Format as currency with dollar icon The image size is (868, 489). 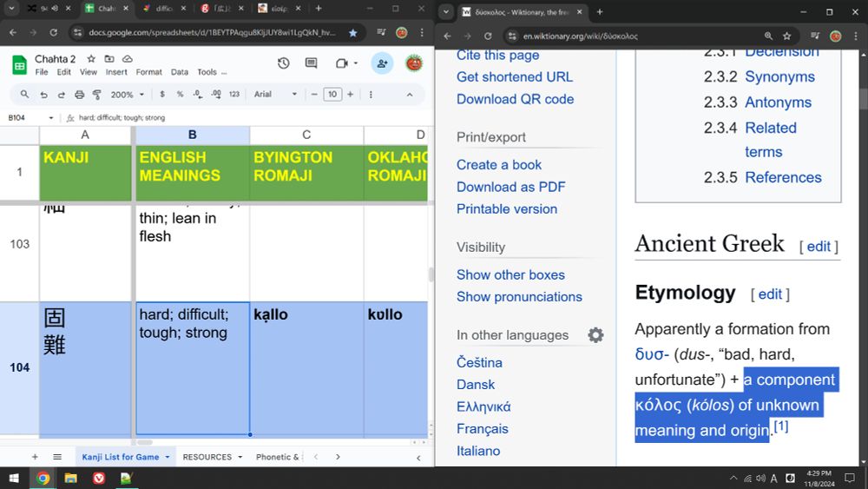pos(162,95)
